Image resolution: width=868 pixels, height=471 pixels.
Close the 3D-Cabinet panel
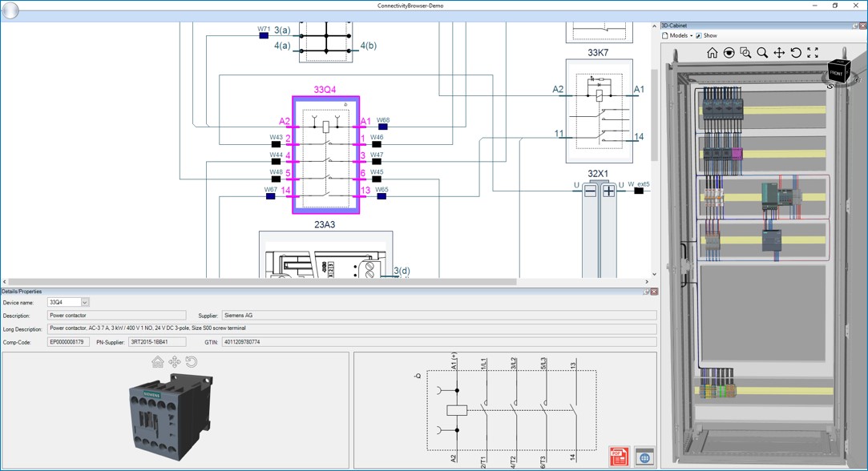coord(862,26)
